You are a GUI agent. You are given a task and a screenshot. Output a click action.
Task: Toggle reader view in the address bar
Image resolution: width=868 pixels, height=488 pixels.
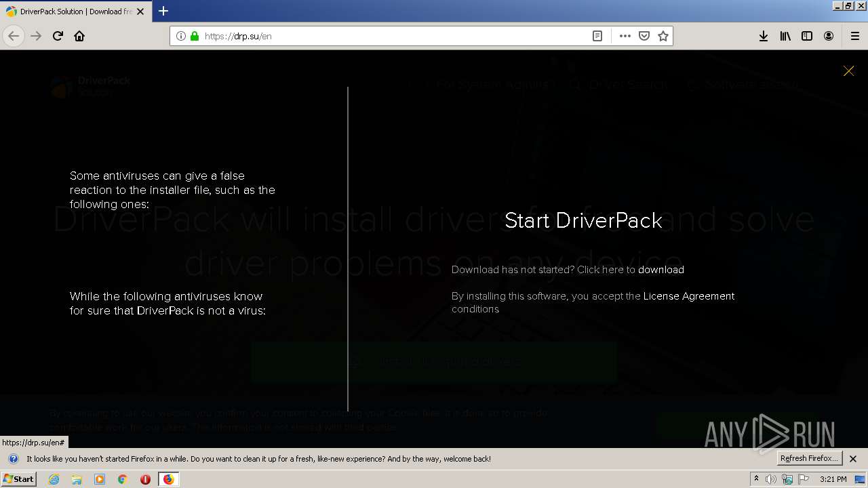pyautogui.click(x=597, y=36)
